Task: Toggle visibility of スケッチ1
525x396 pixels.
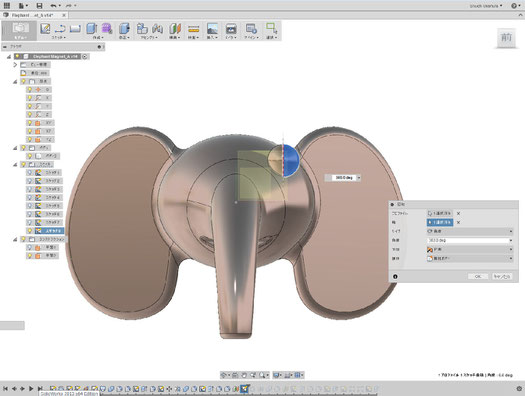Action: tap(29, 172)
